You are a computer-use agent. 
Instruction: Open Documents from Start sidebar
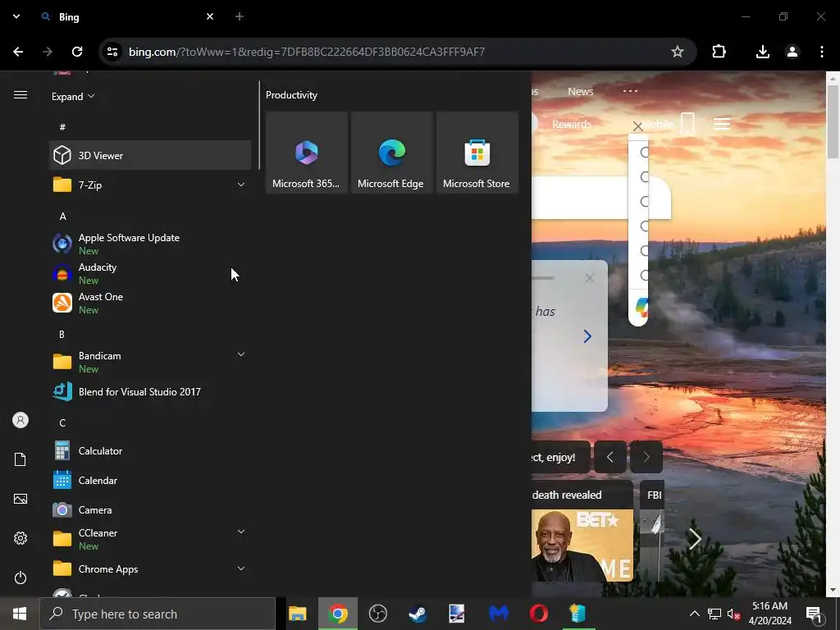21,459
